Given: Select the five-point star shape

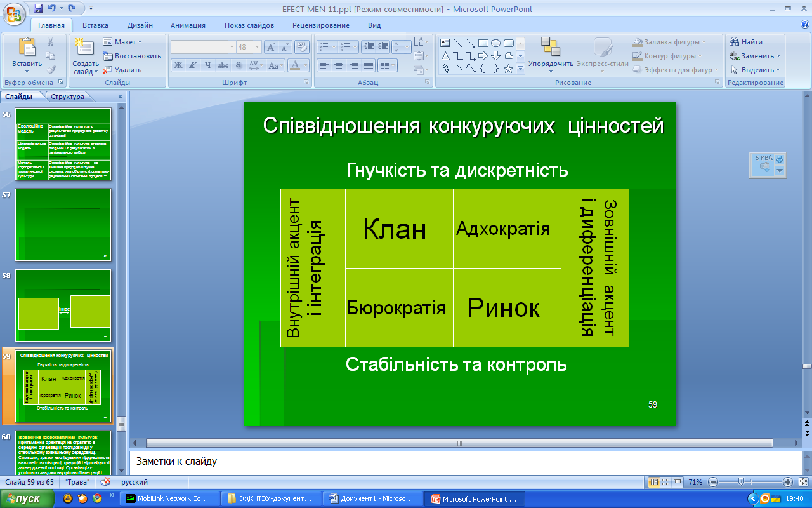Looking at the screenshot, I should [x=509, y=69].
